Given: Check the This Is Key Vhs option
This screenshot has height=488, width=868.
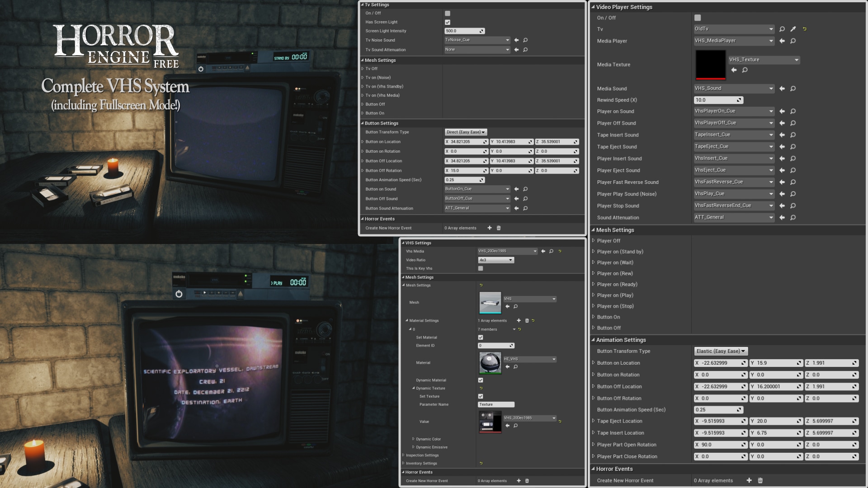Looking at the screenshot, I should pyautogui.click(x=480, y=268).
